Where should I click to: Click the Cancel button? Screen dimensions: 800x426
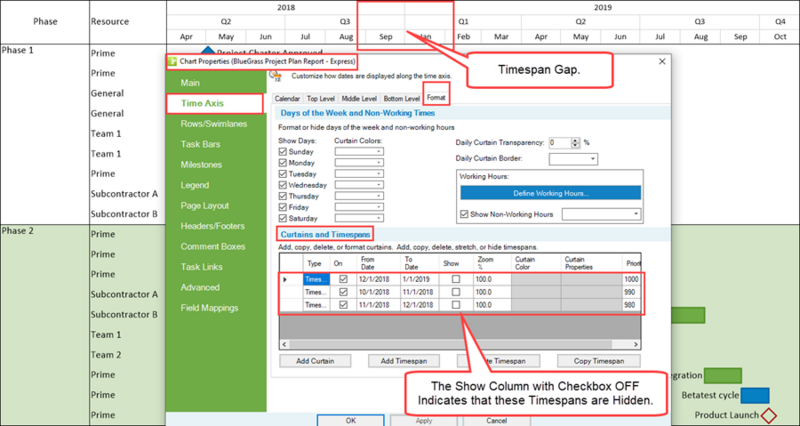click(x=496, y=420)
